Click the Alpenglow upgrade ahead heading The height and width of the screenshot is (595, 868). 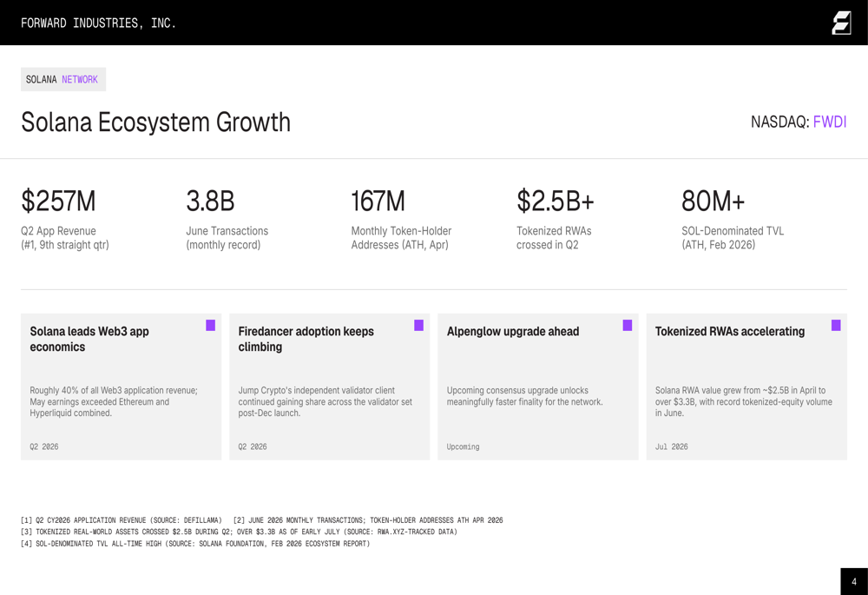click(513, 331)
